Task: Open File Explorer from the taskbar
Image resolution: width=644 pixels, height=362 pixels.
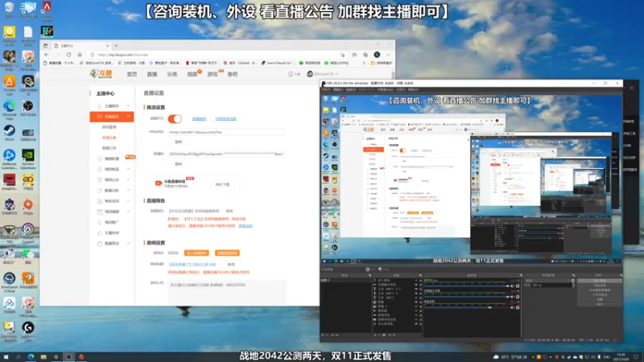Action: (x=43, y=357)
